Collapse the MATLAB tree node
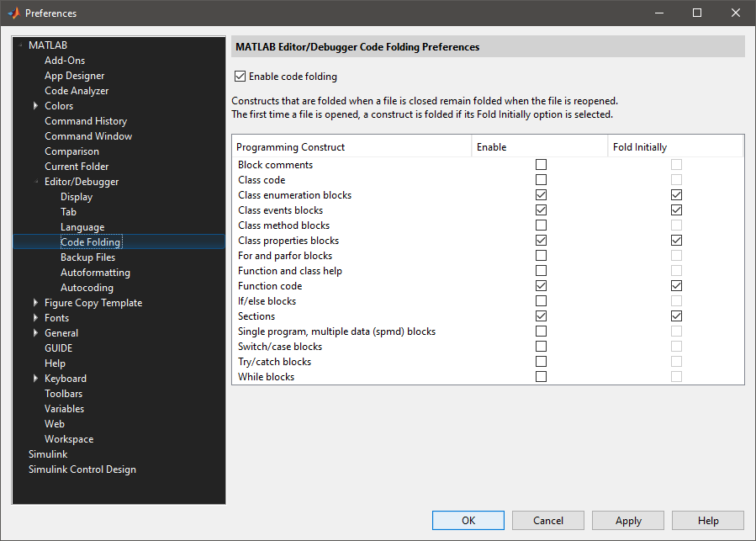This screenshot has height=541, width=756. [20, 45]
